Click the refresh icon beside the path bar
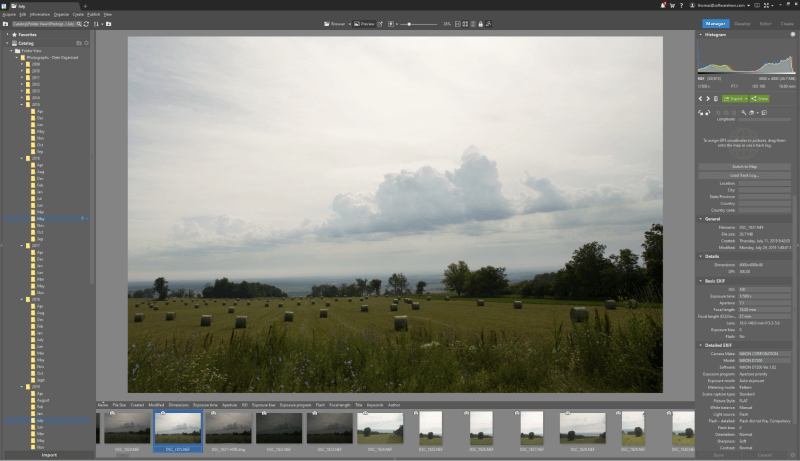800x461 pixels. click(x=85, y=23)
